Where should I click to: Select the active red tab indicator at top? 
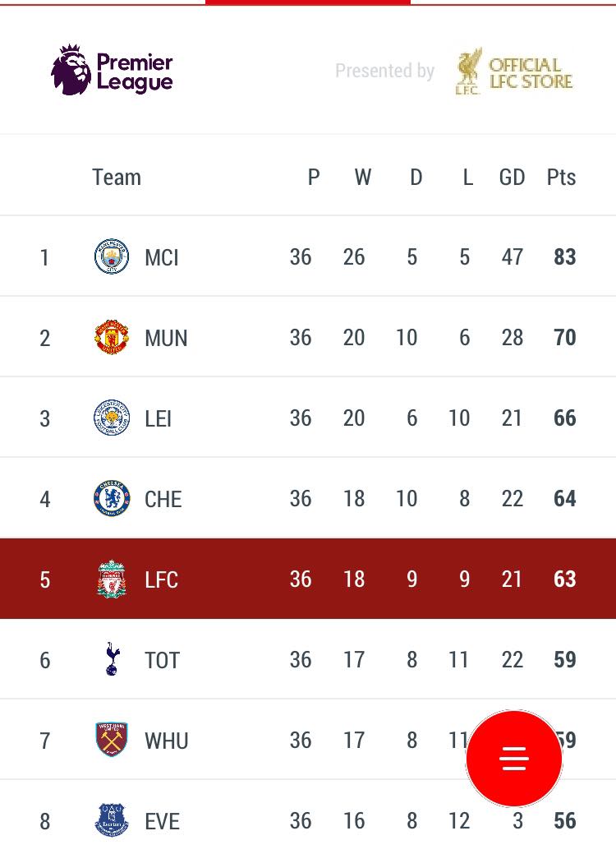coord(307,2)
